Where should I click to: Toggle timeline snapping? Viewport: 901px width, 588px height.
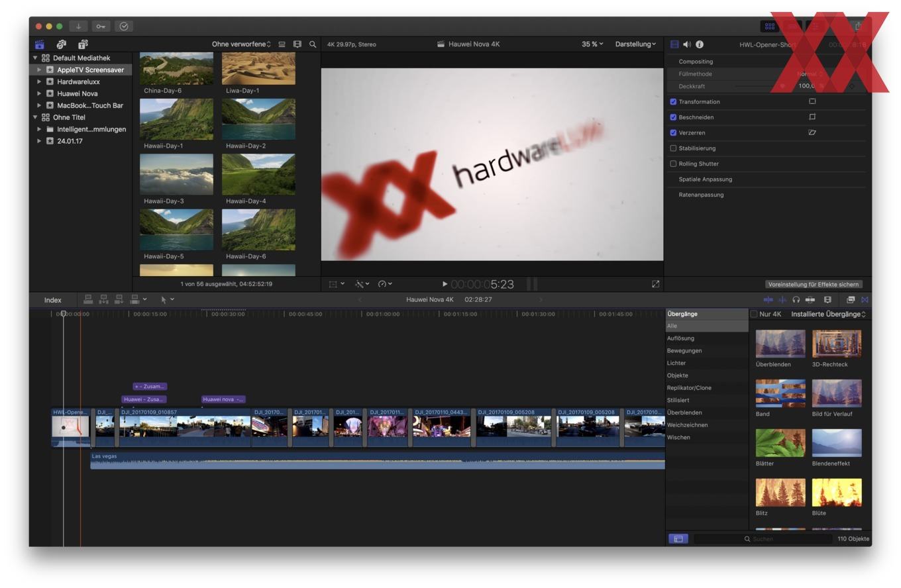(x=810, y=300)
